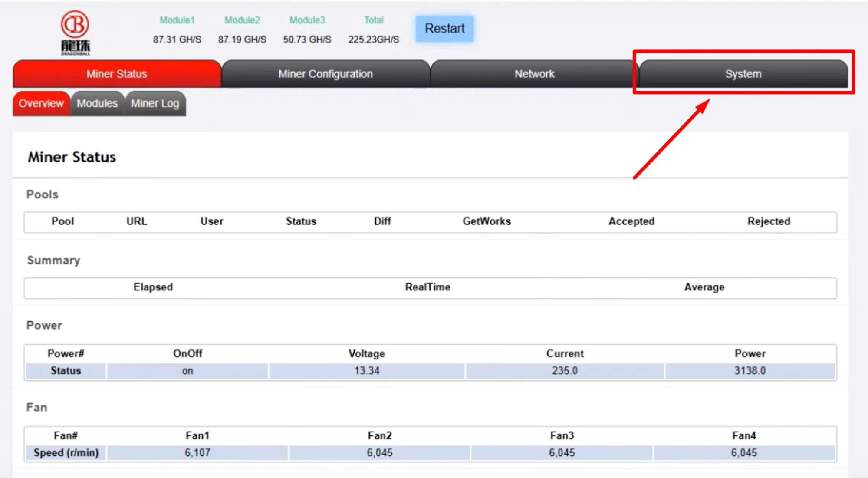Image resolution: width=868 pixels, height=478 pixels.
Task: Click the Rejected column header
Action: click(769, 221)
